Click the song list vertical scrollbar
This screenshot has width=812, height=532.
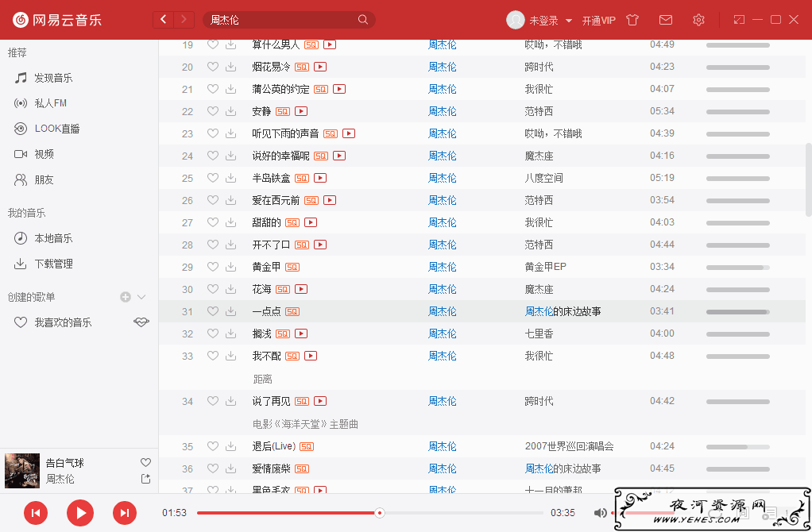click(808, 179)
